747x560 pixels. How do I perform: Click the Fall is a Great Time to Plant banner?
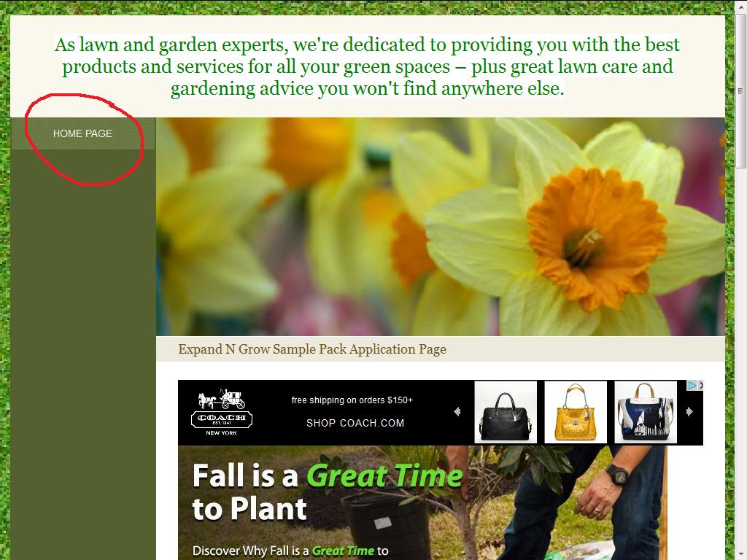(x=422, y=503)
